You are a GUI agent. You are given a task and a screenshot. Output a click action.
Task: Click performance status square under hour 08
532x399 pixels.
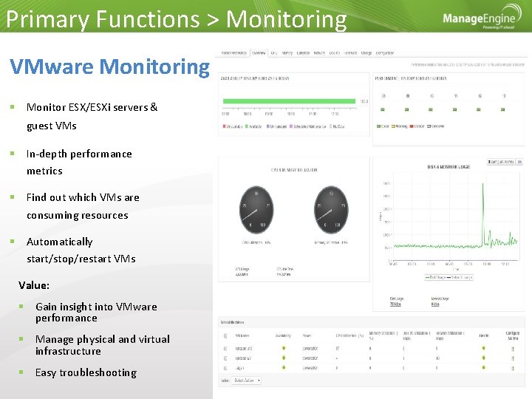[383, 109]
